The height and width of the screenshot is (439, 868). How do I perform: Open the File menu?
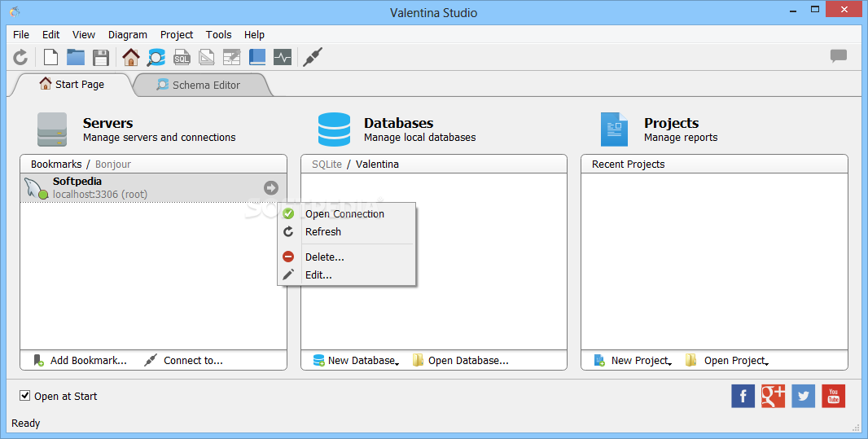[21, 34]
